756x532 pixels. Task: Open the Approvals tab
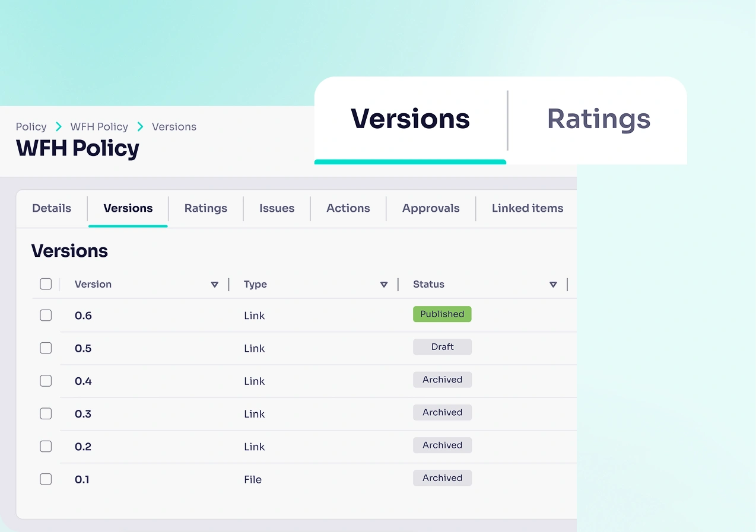431,208
